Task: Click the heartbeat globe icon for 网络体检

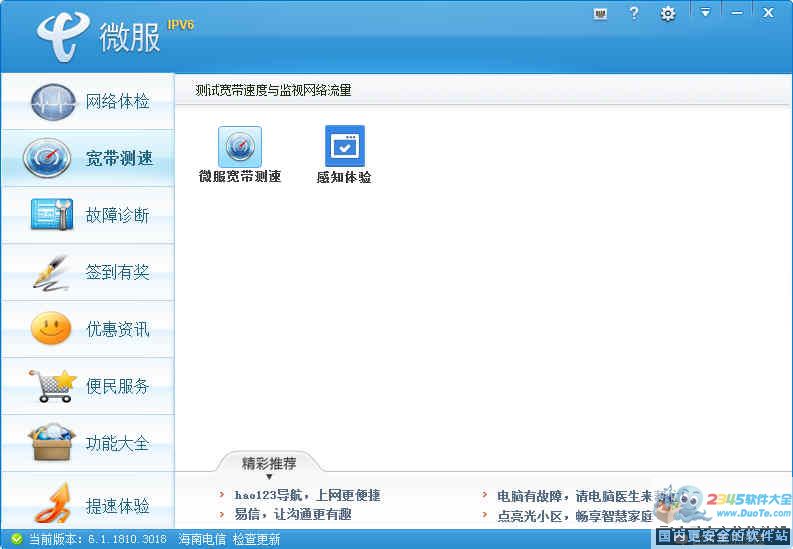Action: (54, 102)
